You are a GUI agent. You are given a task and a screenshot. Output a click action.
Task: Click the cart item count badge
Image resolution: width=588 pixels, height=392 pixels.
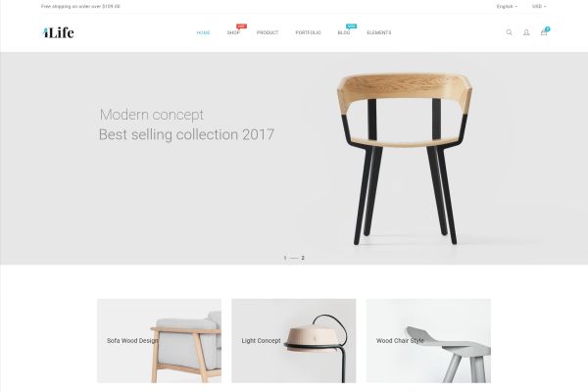(x=548, y=28)
